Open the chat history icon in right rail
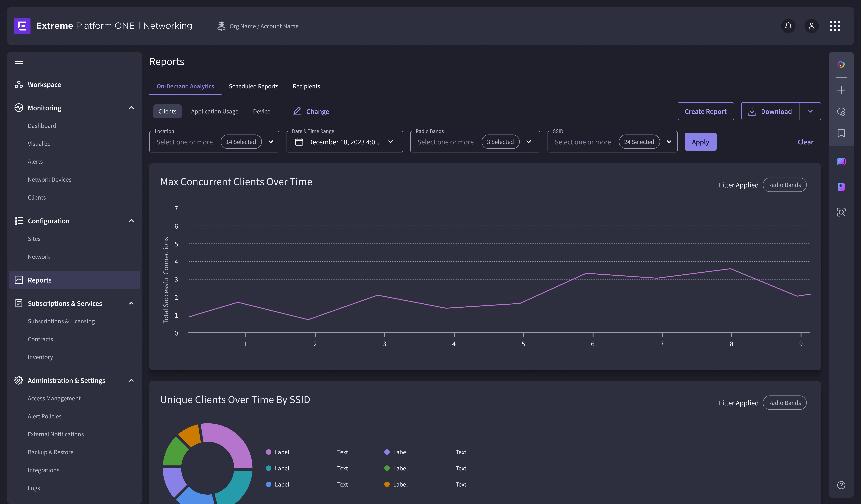 point(841,112)
